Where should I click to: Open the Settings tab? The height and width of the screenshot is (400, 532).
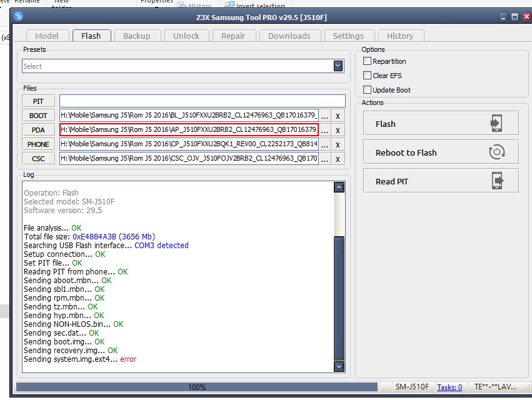point(348,36)
